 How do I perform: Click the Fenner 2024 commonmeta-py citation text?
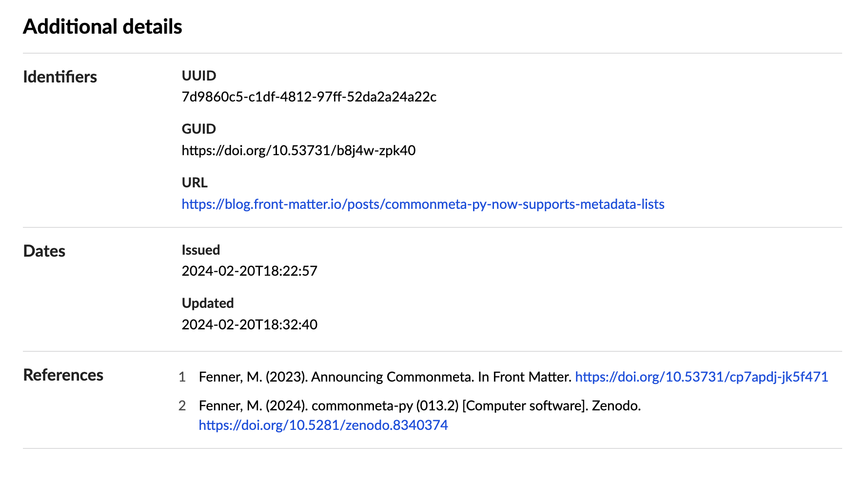(x=419, y=405)
